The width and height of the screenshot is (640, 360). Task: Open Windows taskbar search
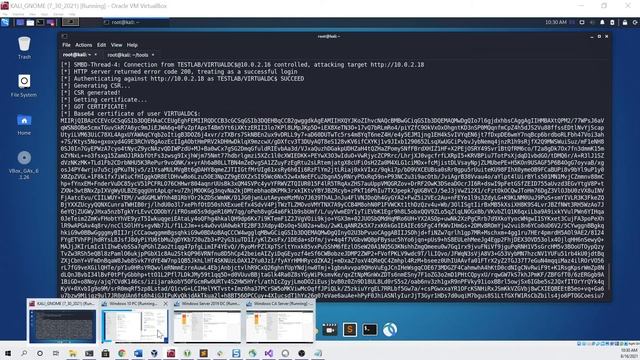click(24, 353)
